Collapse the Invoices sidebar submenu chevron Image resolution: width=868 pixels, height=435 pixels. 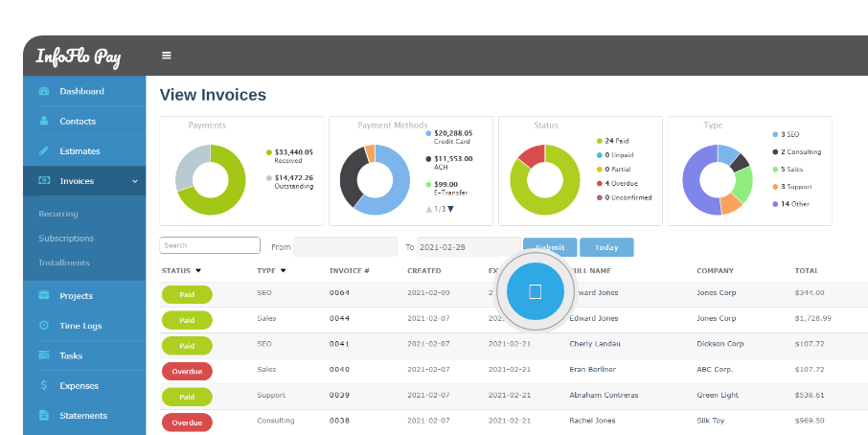point(134,181)
